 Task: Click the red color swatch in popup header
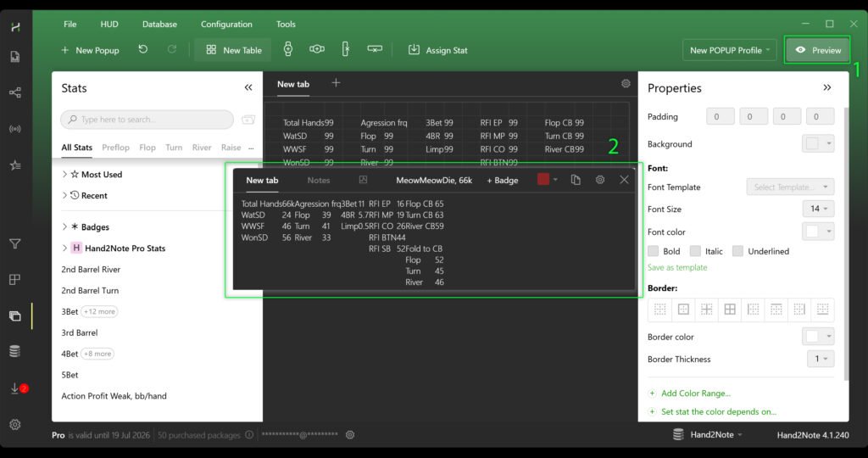[x=543, y=180]
